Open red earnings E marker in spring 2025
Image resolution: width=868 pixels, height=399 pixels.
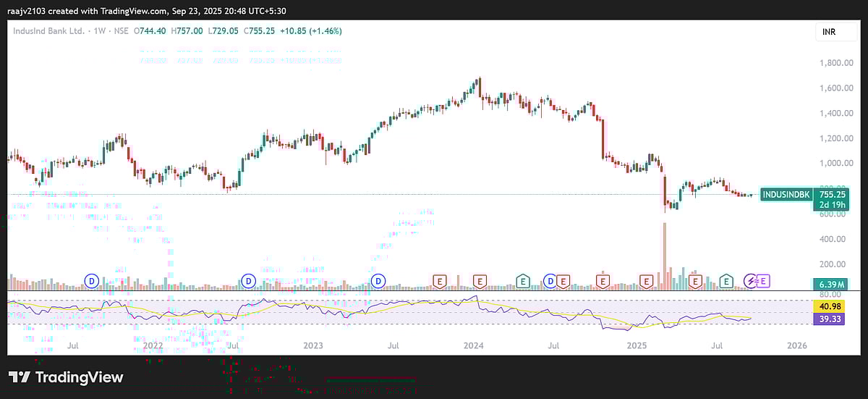tap(695, 280)
